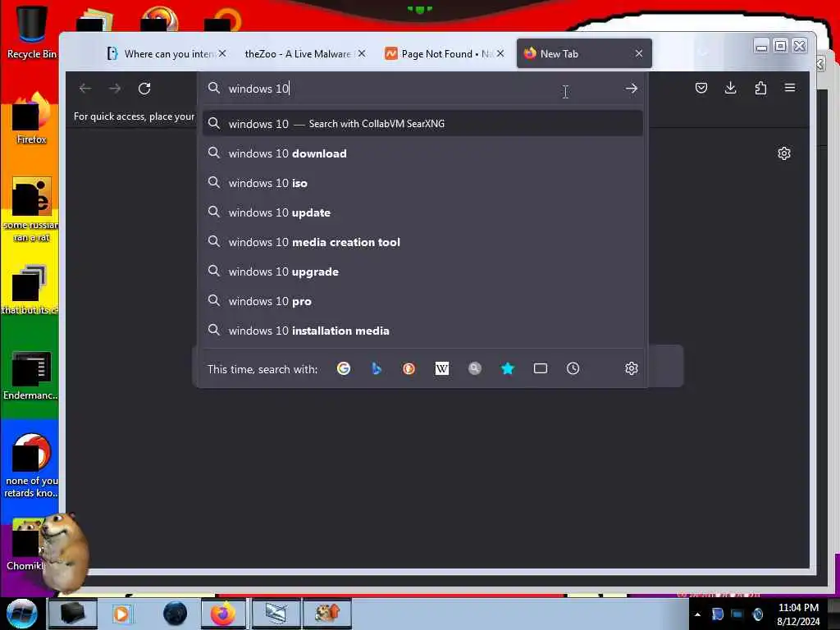
Task: Click the taskbar clock showing 11:04 PM
Action: 798,614
